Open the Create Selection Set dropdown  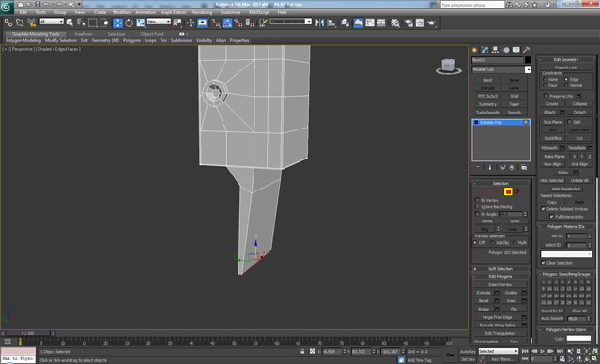click(x=291, y=22)
